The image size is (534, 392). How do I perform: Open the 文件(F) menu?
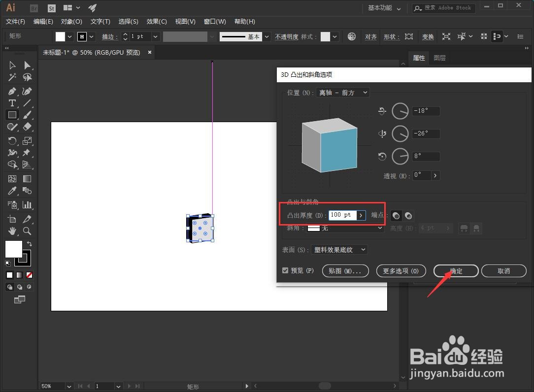click(15, 22)
